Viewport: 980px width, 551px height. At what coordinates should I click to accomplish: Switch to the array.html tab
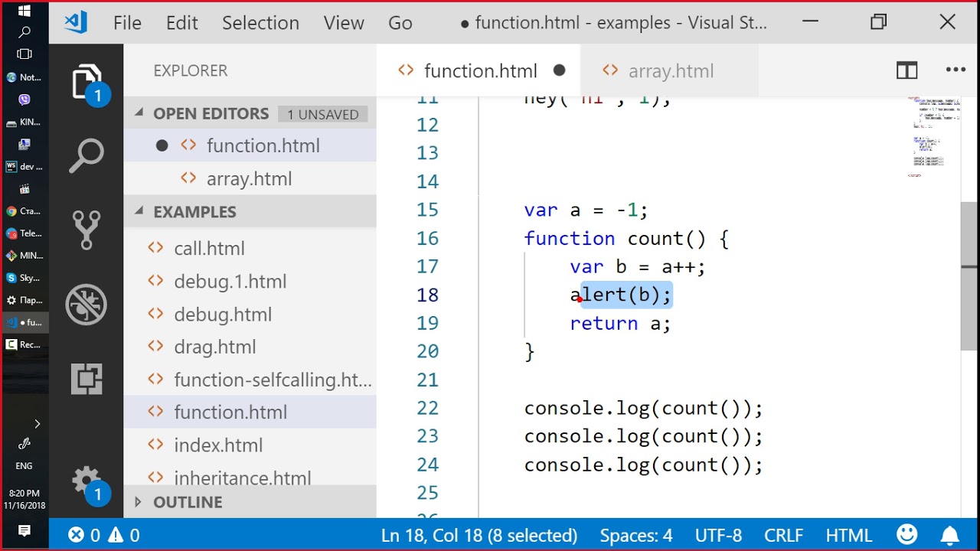click(671, 71)
